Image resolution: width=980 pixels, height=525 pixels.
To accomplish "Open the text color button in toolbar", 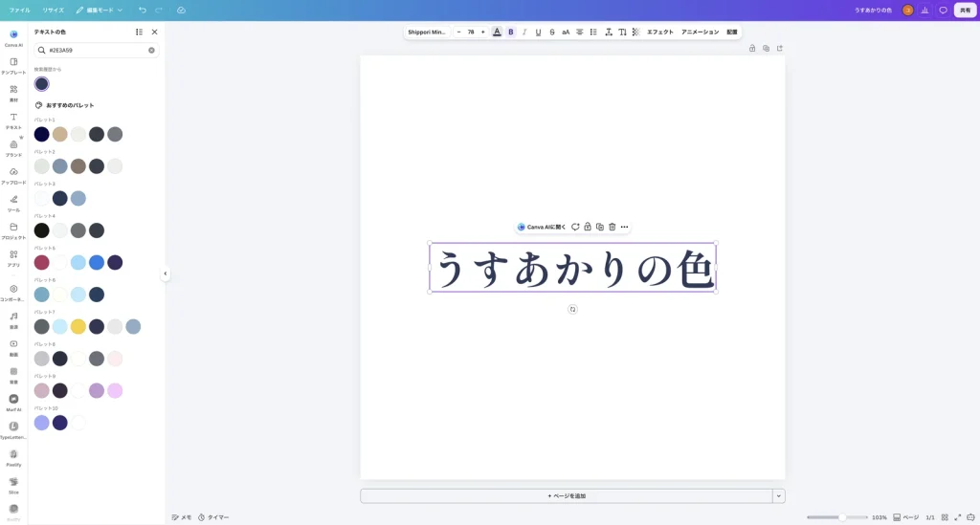I will [x=497, y=32].
